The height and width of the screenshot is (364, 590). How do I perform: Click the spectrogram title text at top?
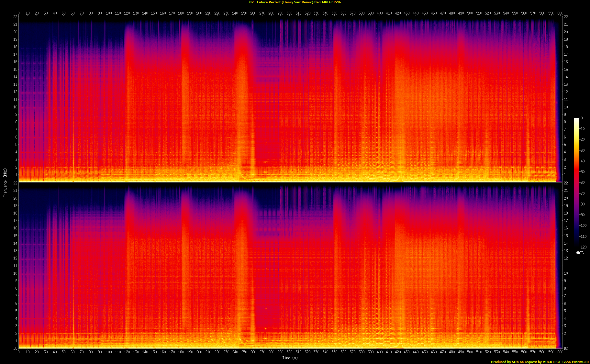coord(295,2)
